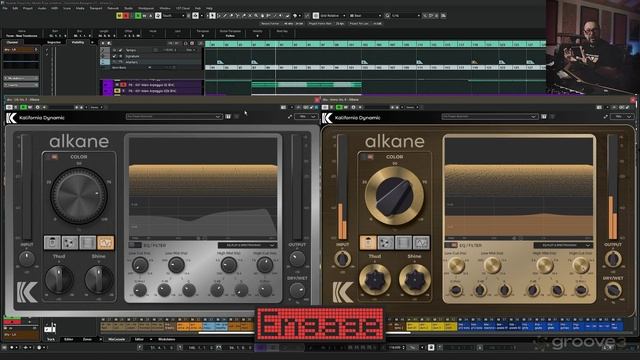
Task: Select second Color mode icon in gold Alkane
Action: 386,242
